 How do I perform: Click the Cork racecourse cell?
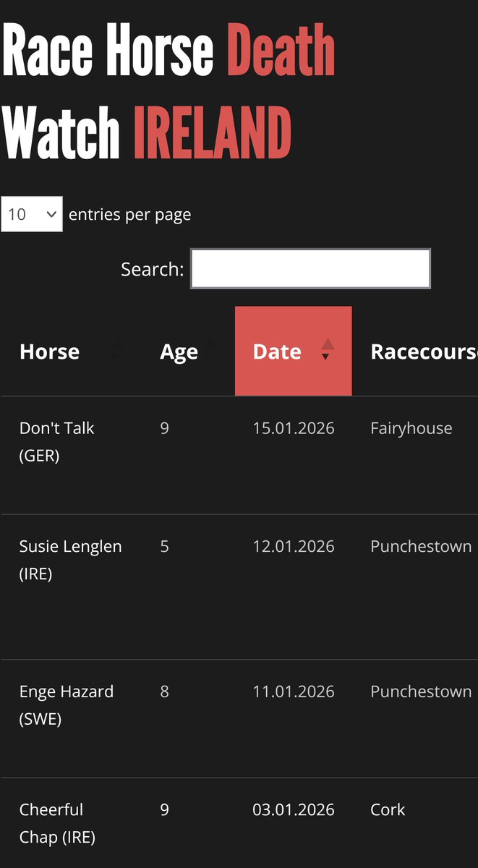tap(388, 809)
